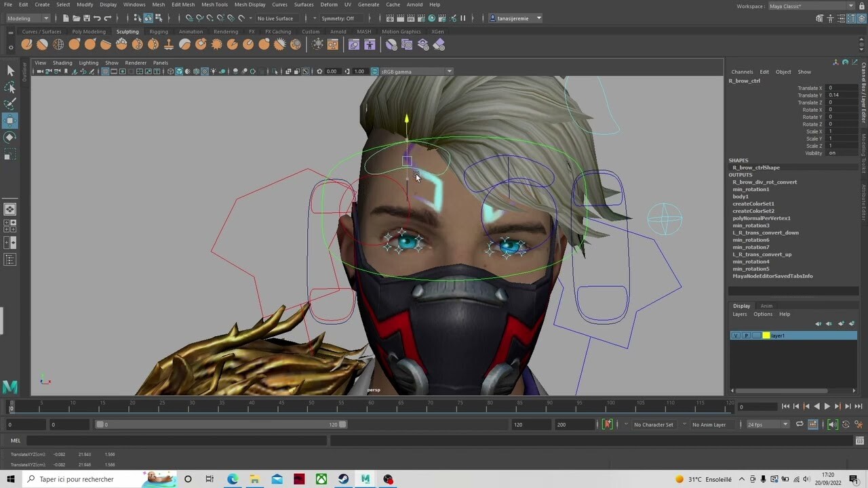The height and width of the screenshot is (488, 868).
Task: Select the Sculpt tool from the Sculpting shelf
Action: click(26, 44)
